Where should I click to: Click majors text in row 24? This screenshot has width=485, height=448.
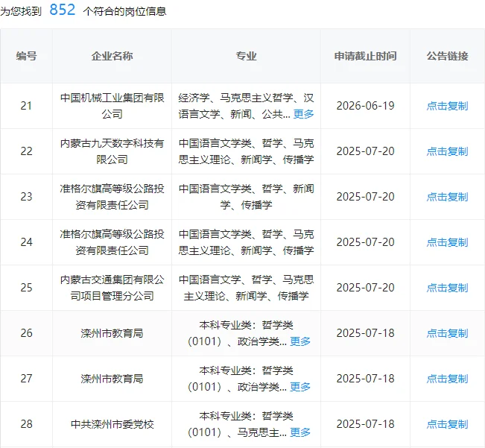coord(246,242)
